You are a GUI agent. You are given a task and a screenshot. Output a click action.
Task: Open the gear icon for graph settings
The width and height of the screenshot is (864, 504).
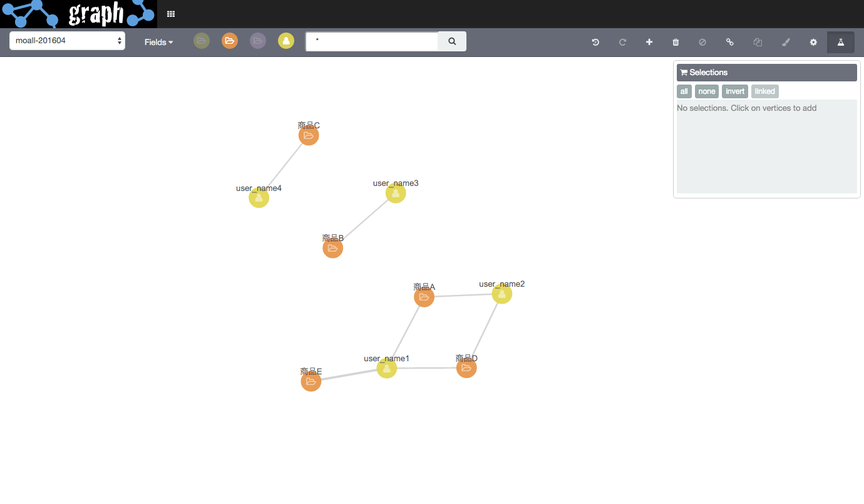coord(813,42)
